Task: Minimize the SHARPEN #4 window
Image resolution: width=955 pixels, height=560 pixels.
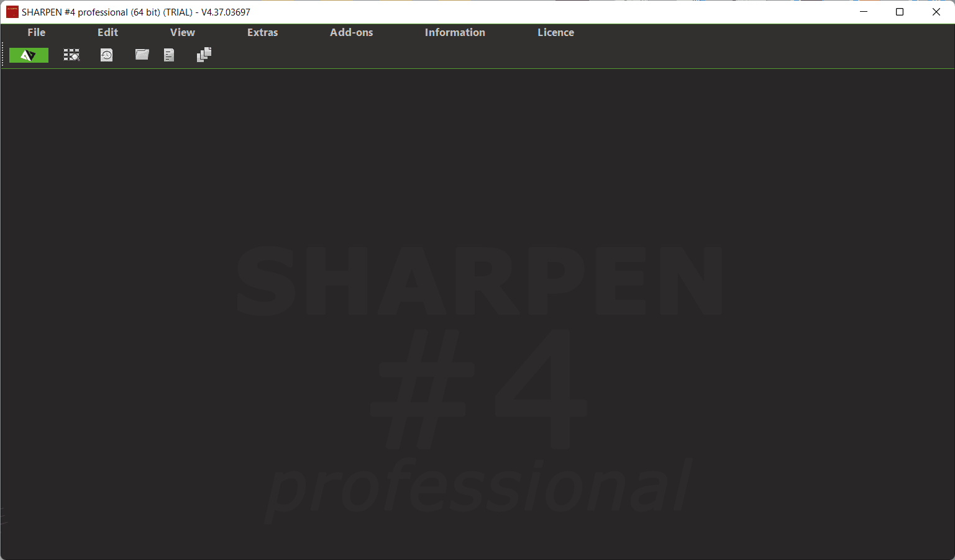Action: [x=864, y=12]
